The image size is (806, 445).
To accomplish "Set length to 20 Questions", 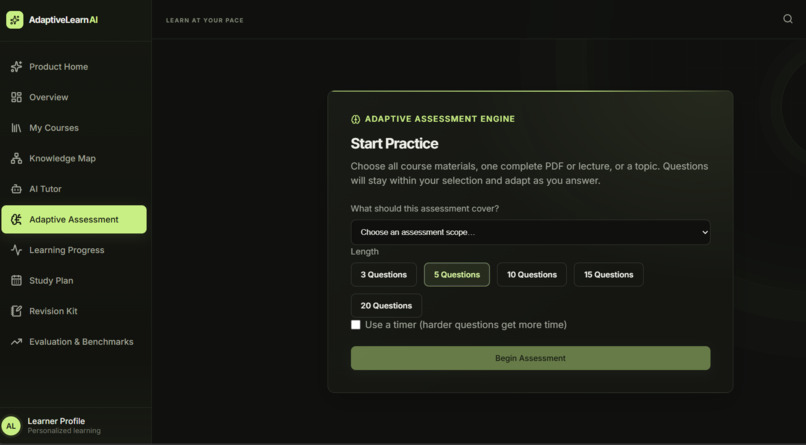I will pos(386,306).
